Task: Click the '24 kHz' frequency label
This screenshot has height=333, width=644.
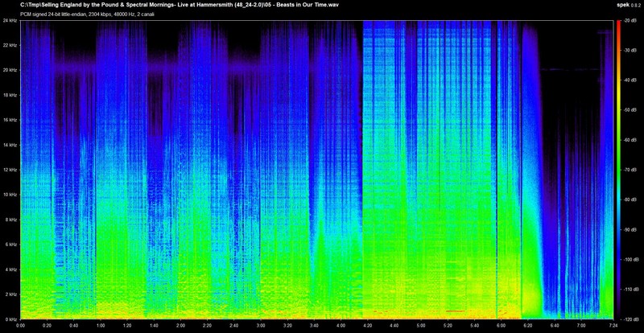Action: (x=10, y=20)
